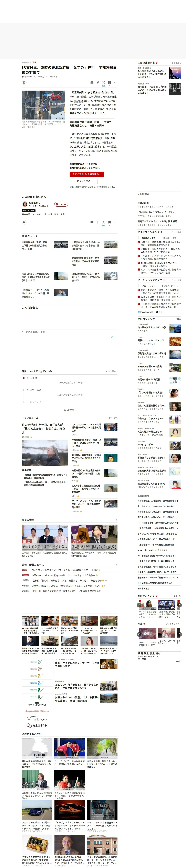The width and height of the screenshot is (186, 868).
Task: Open the ニュースの要点へ link
Action: pyautogui.click(x=110, y=371)
